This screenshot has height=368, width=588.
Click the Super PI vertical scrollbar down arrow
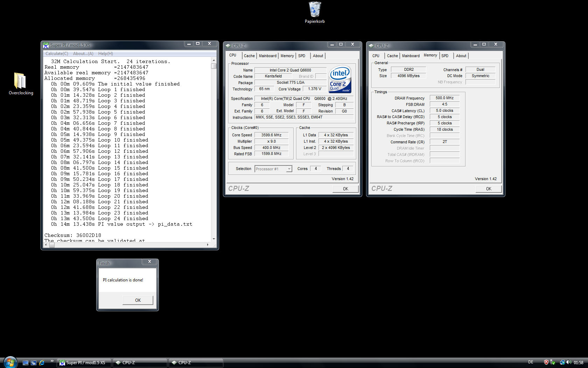tap(214, 239)
